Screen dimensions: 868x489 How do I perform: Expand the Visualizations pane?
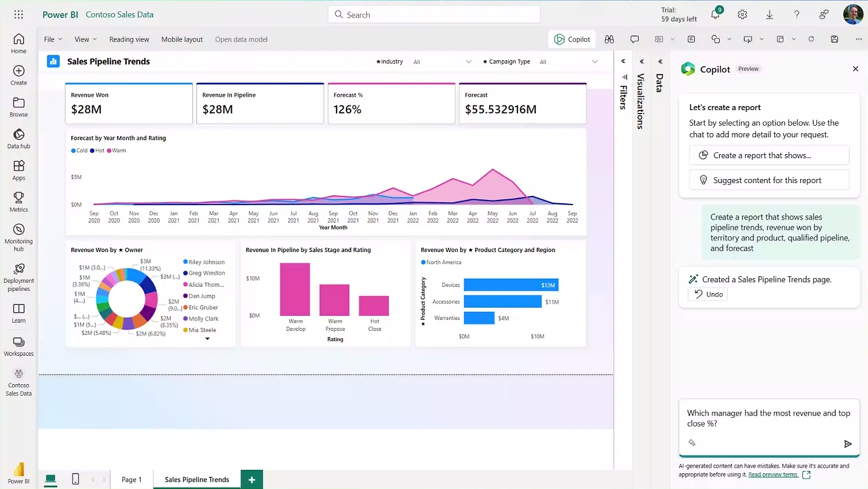pos(641,61)
